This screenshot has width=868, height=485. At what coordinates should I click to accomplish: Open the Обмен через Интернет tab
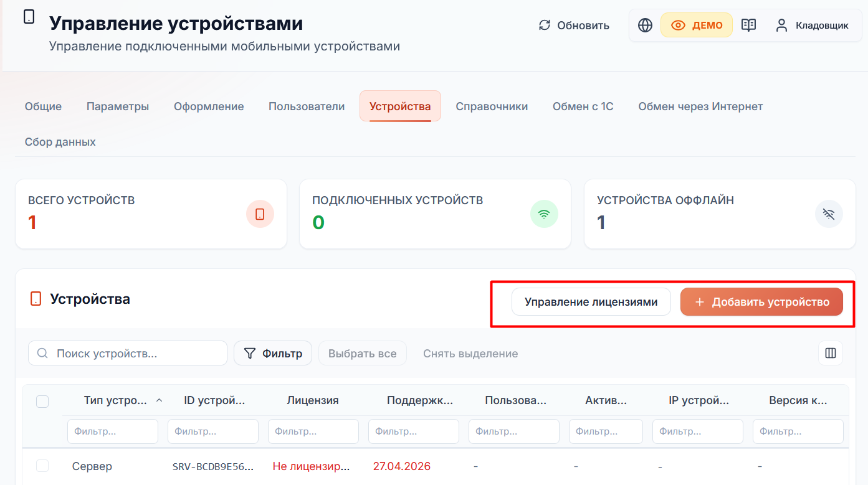click(x=700, y=106)
